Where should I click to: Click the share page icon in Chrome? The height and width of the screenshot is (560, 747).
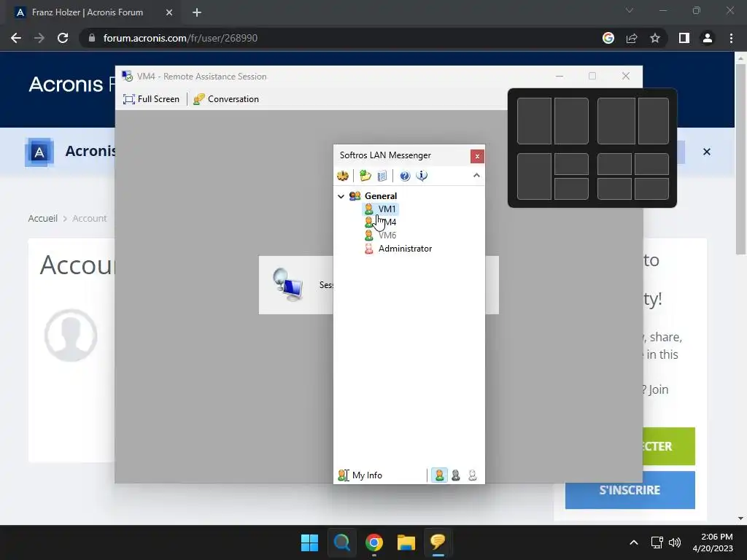click(632, 38)
